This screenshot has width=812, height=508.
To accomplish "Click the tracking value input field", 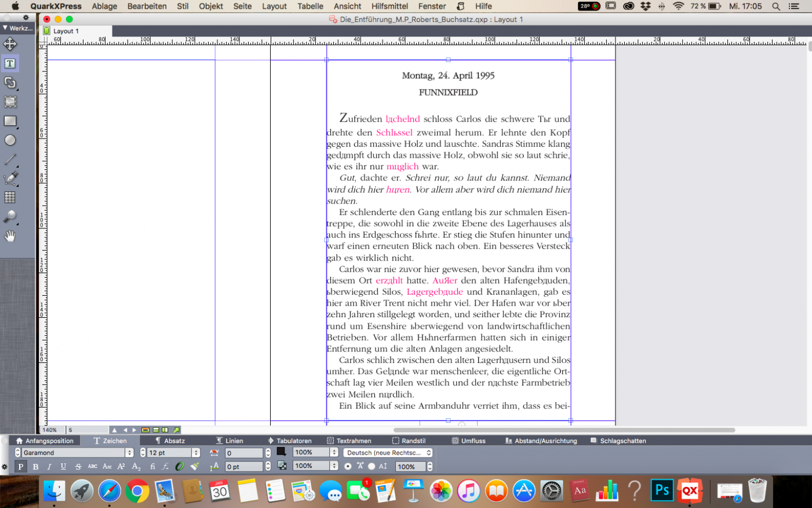I will pos(243,453).
